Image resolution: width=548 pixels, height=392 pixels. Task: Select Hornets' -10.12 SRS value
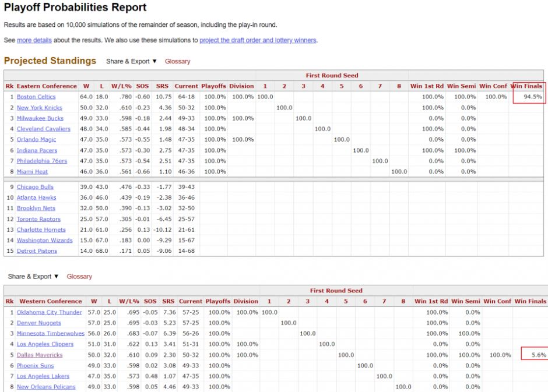tap(163, 230)
